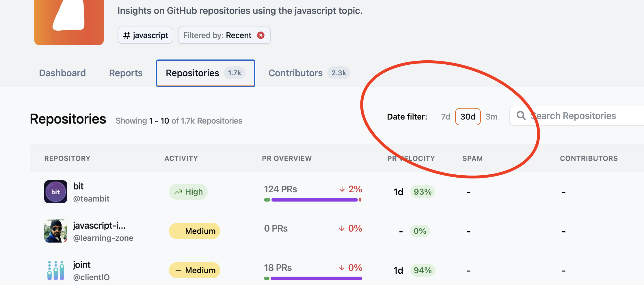Click the search magnifier icon
The width and height of the screenshot is (644, 285).
521,116
